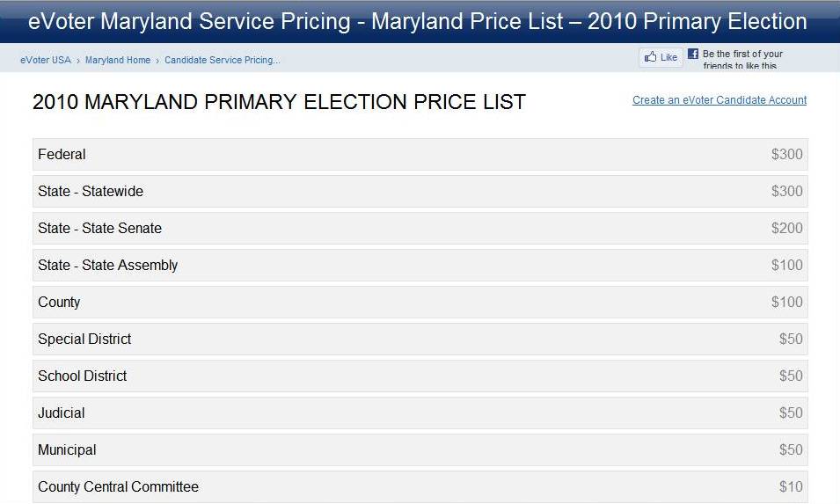Select the Judicial price row

(x=420, y=413)
